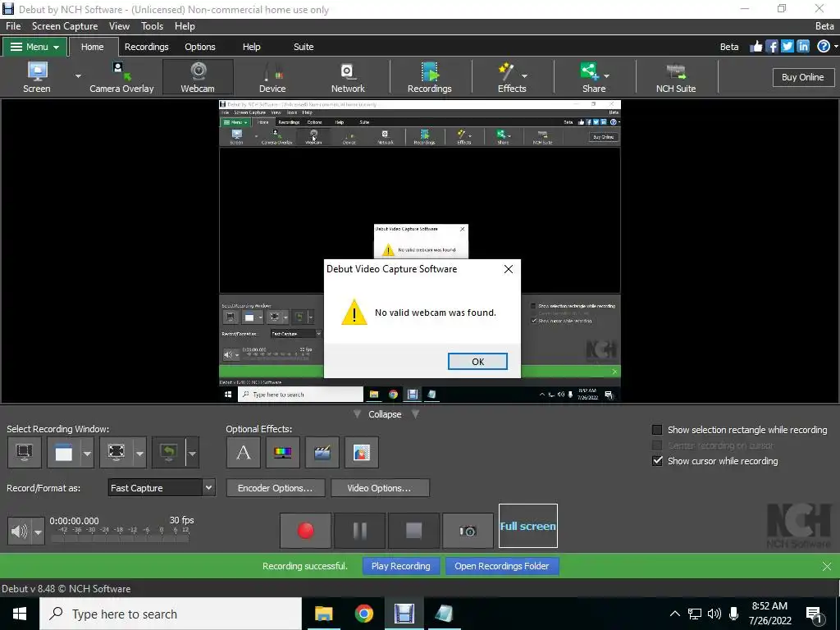Choose Webcam as recording source
The image size is (840, 630).
point(198,77)
